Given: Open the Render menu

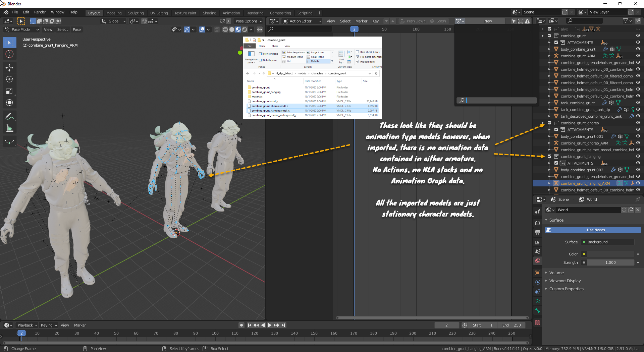Looking at the screenshot, I should pyautogui.click(x=40, y=12).
